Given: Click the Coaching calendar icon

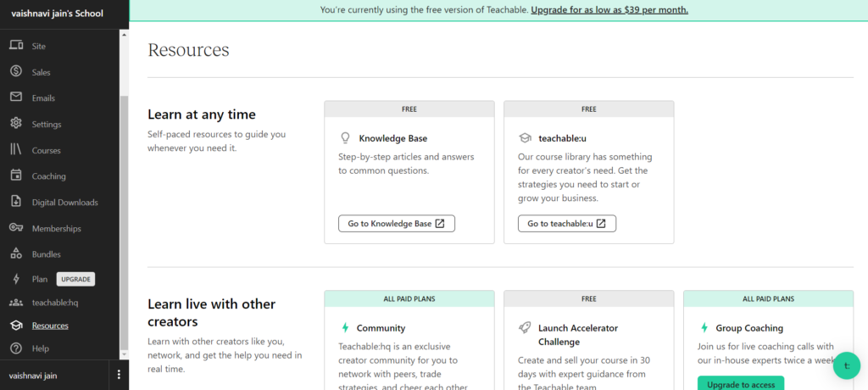Looking at the screenshot, I should [16, 175].
